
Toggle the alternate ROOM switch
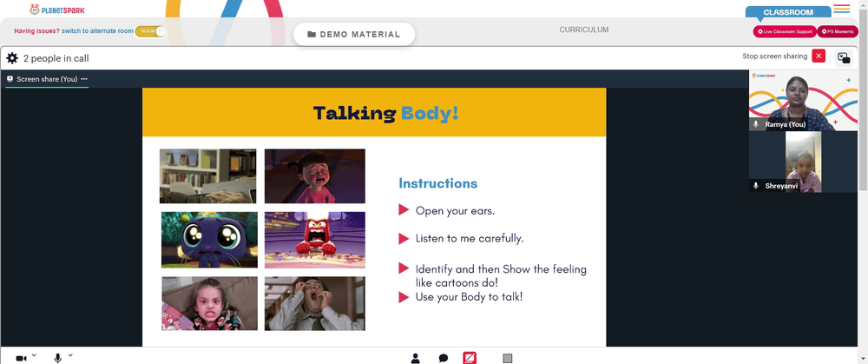coord(150,31)
